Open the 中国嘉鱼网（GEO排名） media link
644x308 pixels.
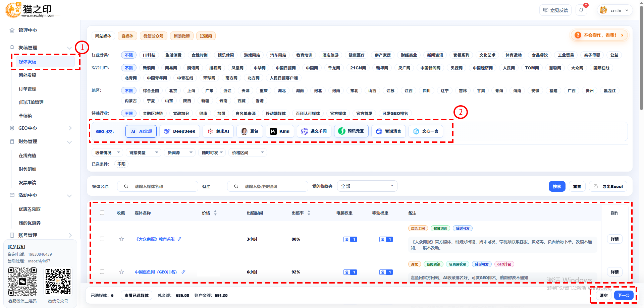click(156, 272)
